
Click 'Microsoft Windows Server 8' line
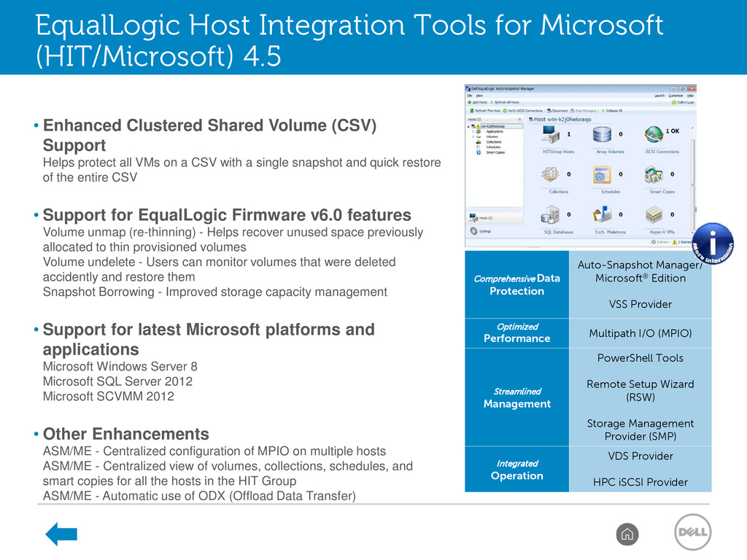coord(120,366)
